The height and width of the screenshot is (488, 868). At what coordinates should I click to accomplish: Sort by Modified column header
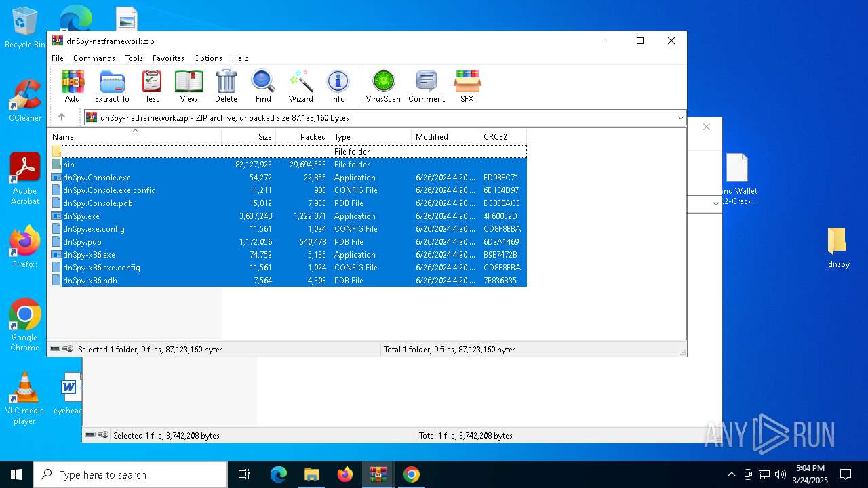446,137
